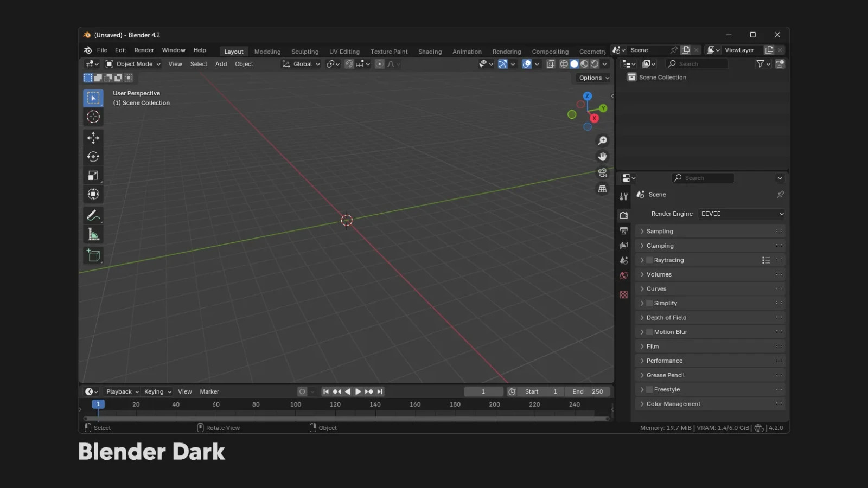Enable the Simplify checkbox
The image size is (868, 488).
[x=649, y=303]
